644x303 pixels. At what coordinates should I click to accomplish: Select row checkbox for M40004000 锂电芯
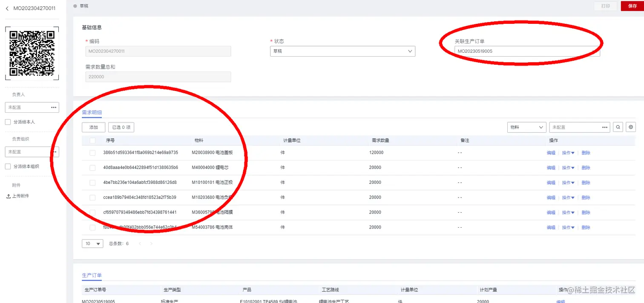coord(92,168)
